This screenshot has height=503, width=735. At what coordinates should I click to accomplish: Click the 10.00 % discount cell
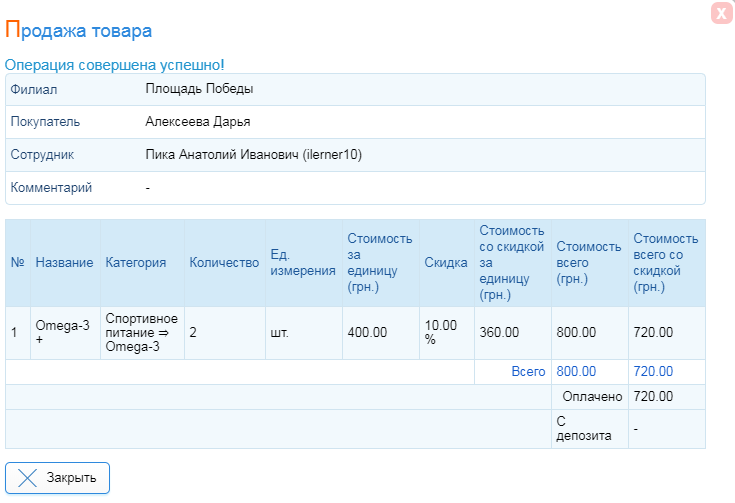tap(447, 333)
